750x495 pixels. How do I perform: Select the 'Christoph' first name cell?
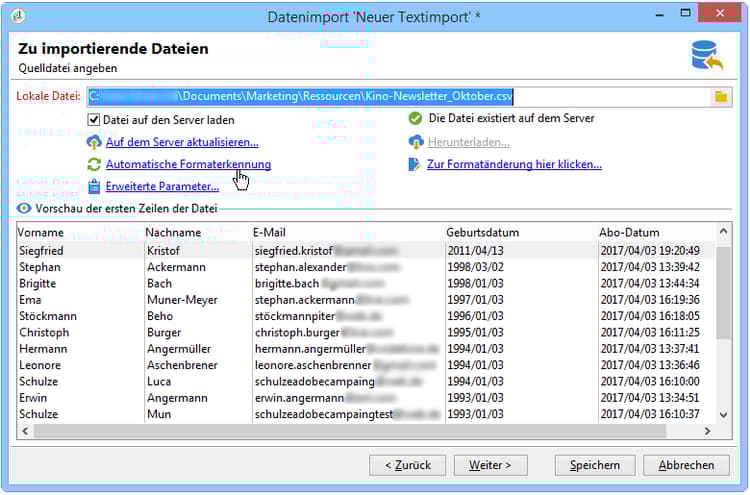(80, 332)
